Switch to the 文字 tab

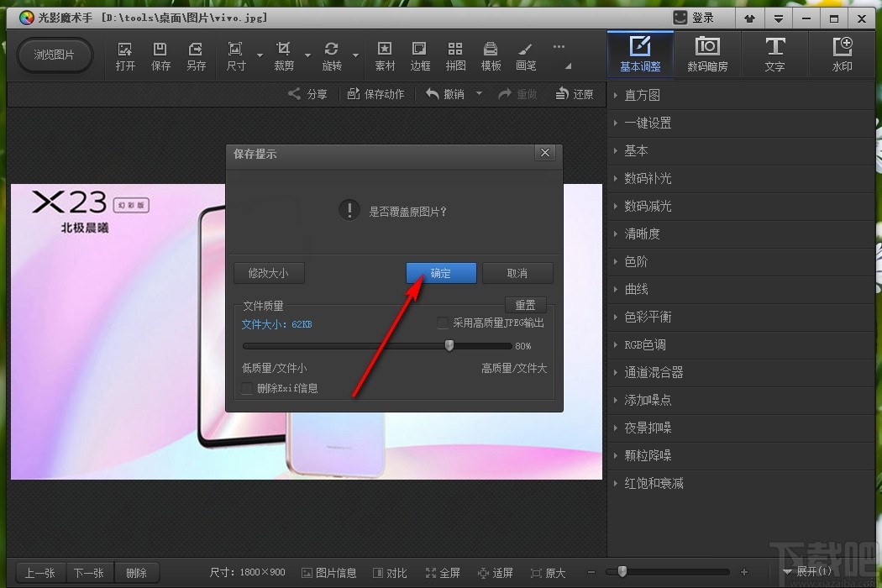(774, 54)
